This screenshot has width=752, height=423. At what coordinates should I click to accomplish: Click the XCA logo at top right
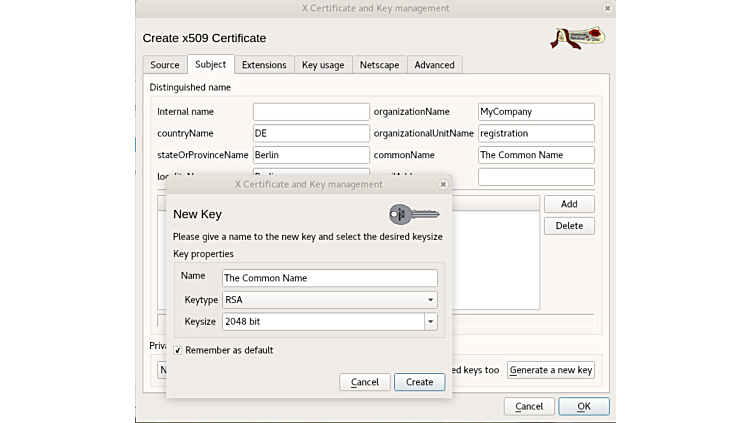pos(577,37)
